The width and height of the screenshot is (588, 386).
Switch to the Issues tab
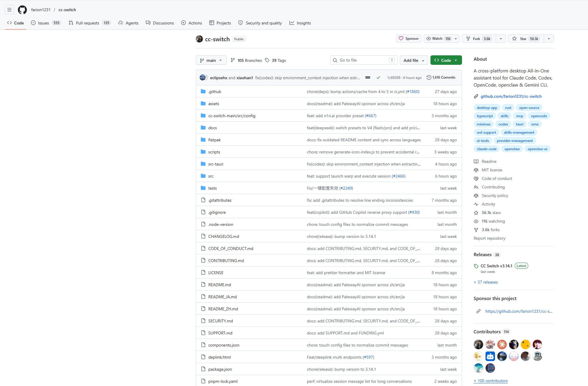[x=46, y=23]
